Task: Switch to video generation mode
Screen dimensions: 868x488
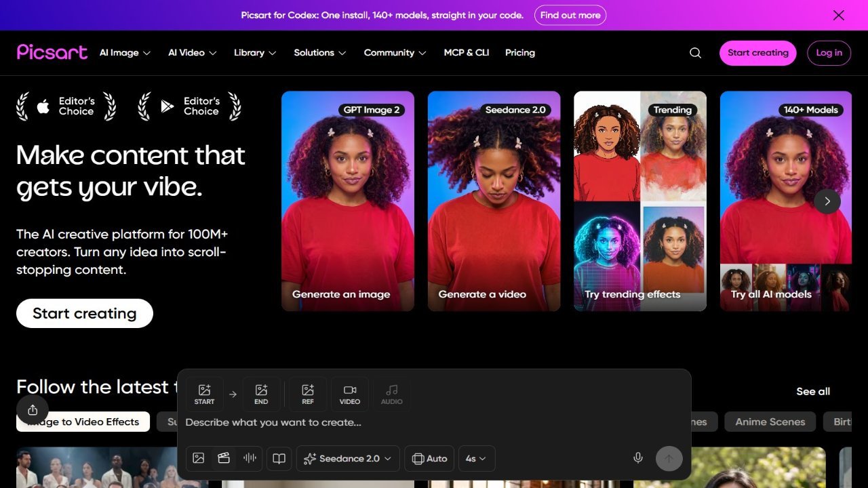Action: point(224,458)
